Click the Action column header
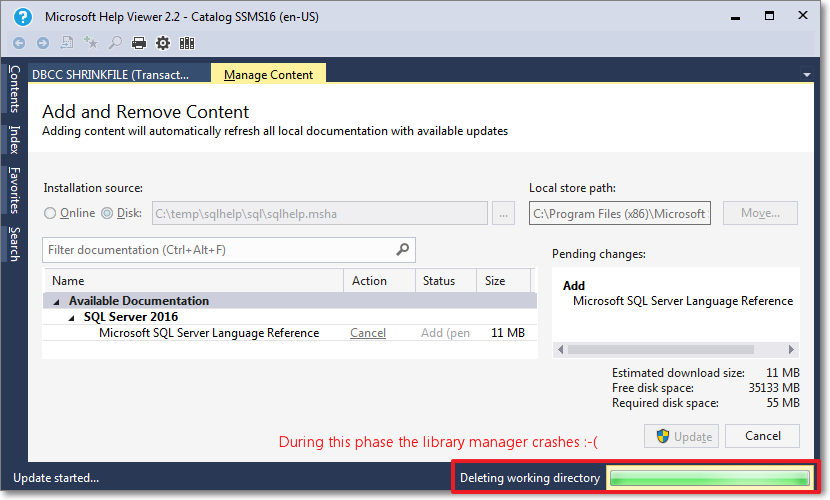 point(380,281)
